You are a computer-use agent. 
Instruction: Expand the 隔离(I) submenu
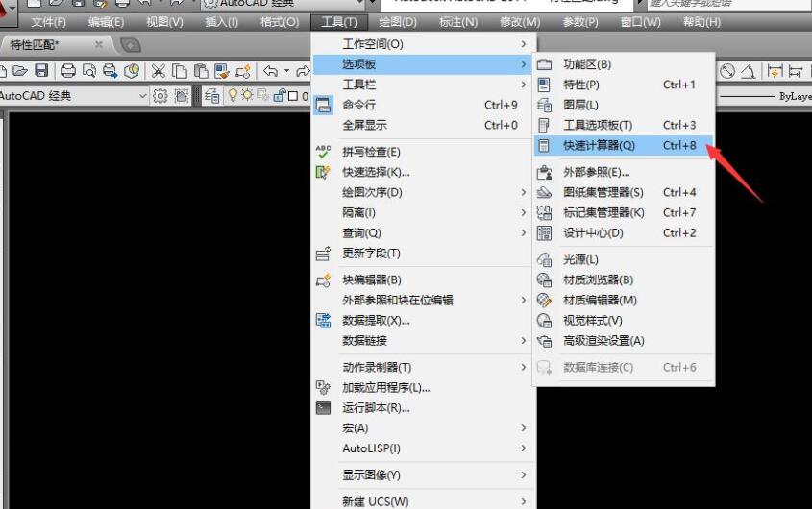(x=424, y=212)
